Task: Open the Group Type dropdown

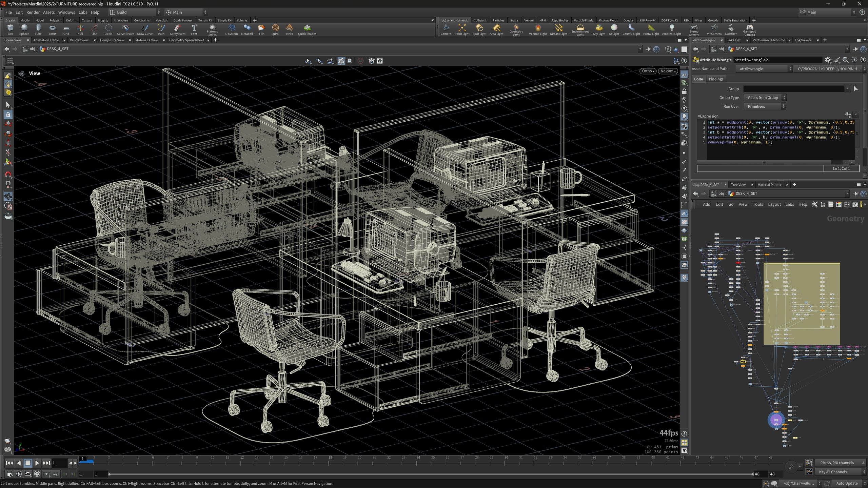Action: pos(765,98)
